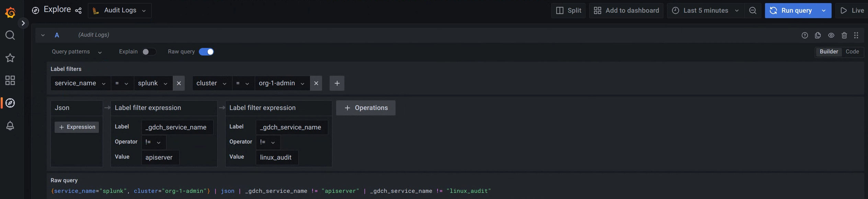This screenshot has height=199, width=868.
Task: Expand the Last 5 minutes time picker
Action: [706, 11]
